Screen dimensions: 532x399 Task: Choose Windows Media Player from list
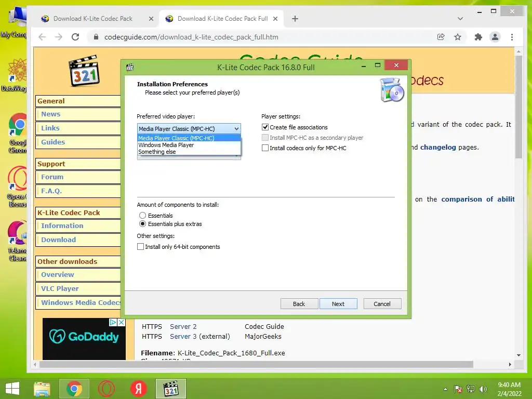(x=189, y=145)
